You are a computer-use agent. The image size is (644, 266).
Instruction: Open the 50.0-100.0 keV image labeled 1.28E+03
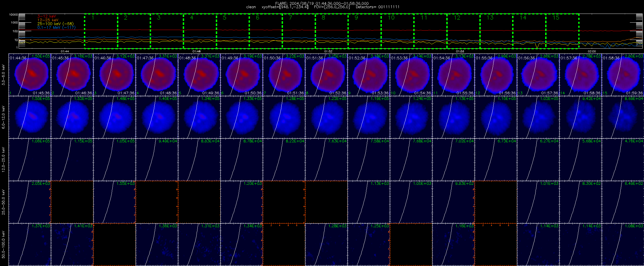[326, 244]
